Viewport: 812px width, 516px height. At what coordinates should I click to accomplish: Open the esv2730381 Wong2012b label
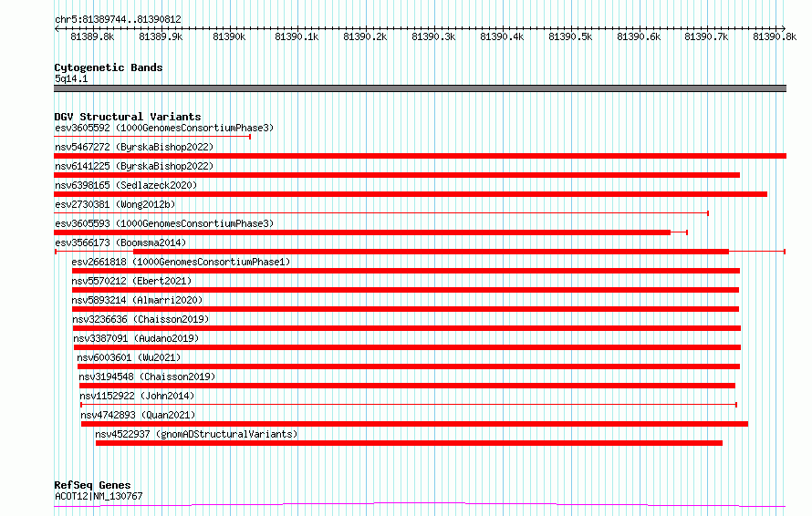coord(115,204)
